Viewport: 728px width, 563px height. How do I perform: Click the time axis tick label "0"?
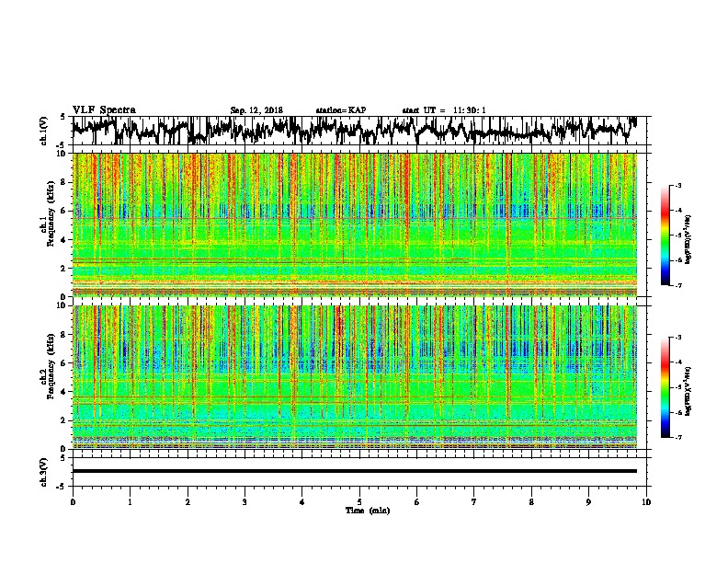point(73,502)
